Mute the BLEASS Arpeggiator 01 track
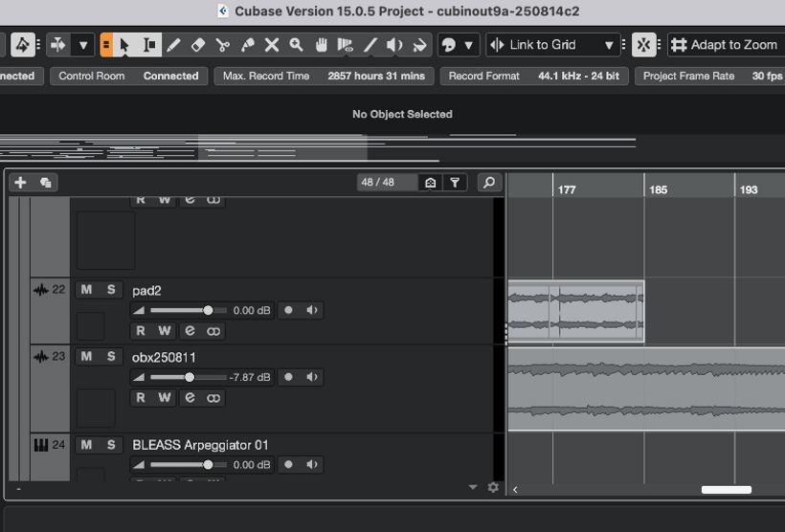The height and width of the screenshot is (532, 785). pyautogui.click(x=86, y=445)
